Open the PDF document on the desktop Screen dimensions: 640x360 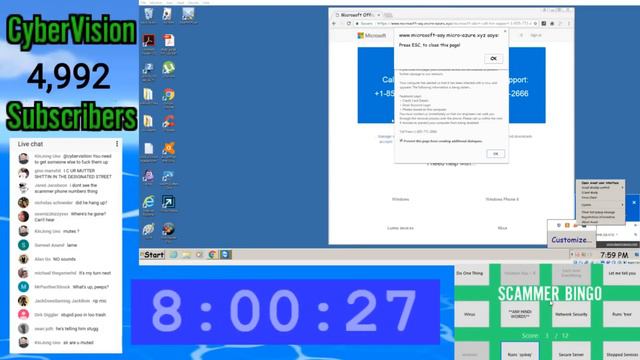[x=168, y=43]
